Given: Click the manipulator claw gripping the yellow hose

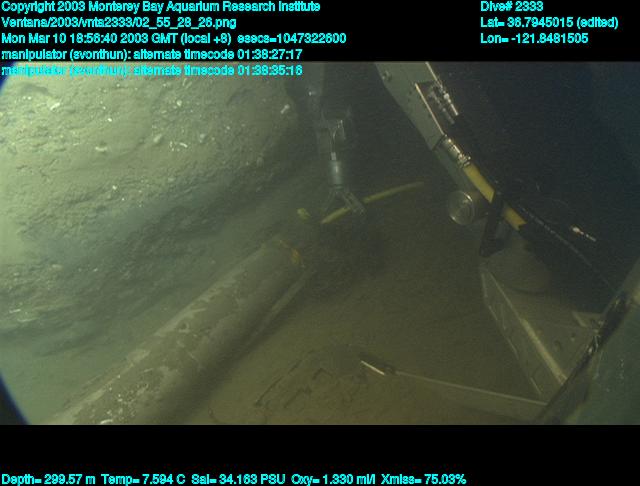Looking at the screenshot, I should (x=344, y=199).
